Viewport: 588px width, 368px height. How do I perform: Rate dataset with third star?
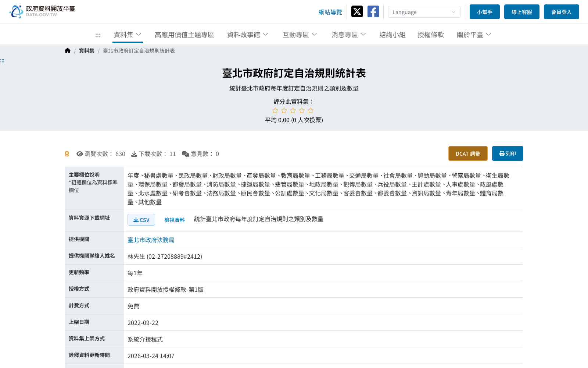[293, 110]
